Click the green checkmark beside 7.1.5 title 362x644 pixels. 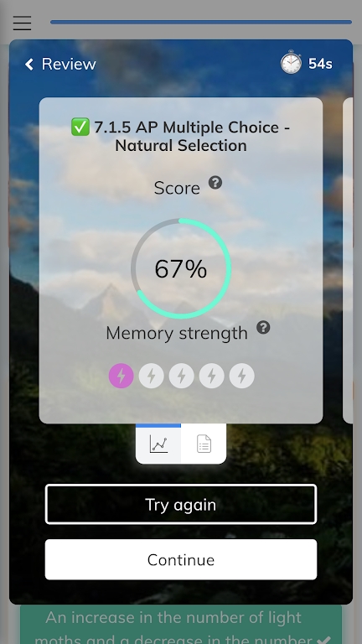pyautogui.click(x=80, y=127)
